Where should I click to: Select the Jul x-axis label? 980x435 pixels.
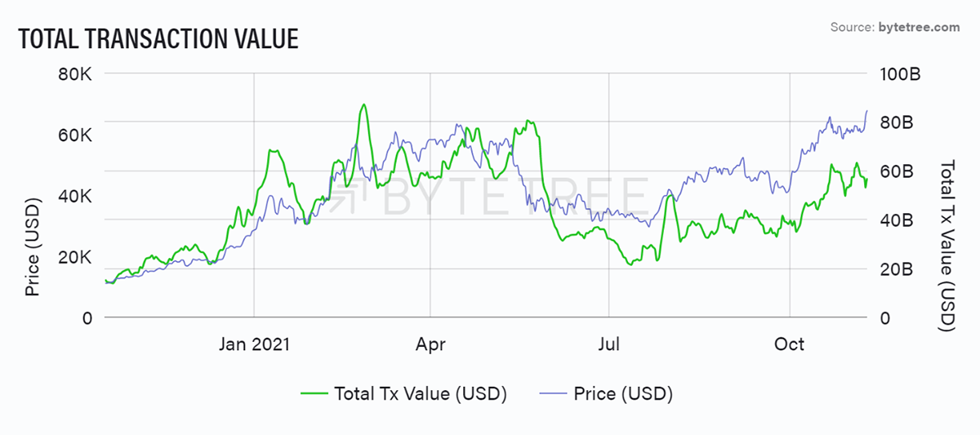[608, 344]
